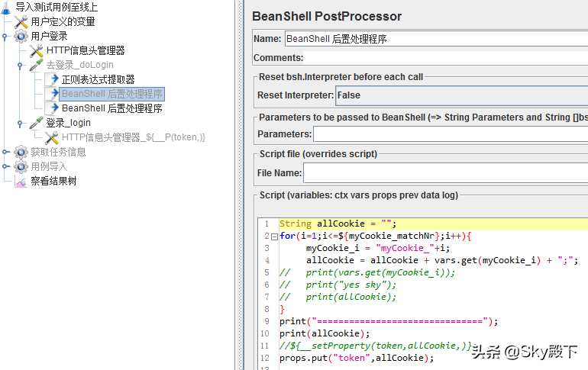588x370 pixels.
Task: Click line 4 allCookie concatenation
Action: (442, 260)
